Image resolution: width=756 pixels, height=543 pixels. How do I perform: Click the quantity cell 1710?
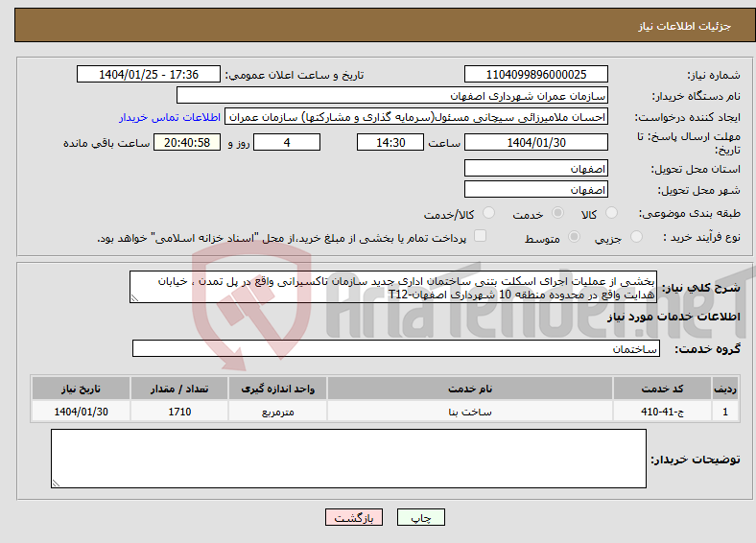tap(179, 412)
